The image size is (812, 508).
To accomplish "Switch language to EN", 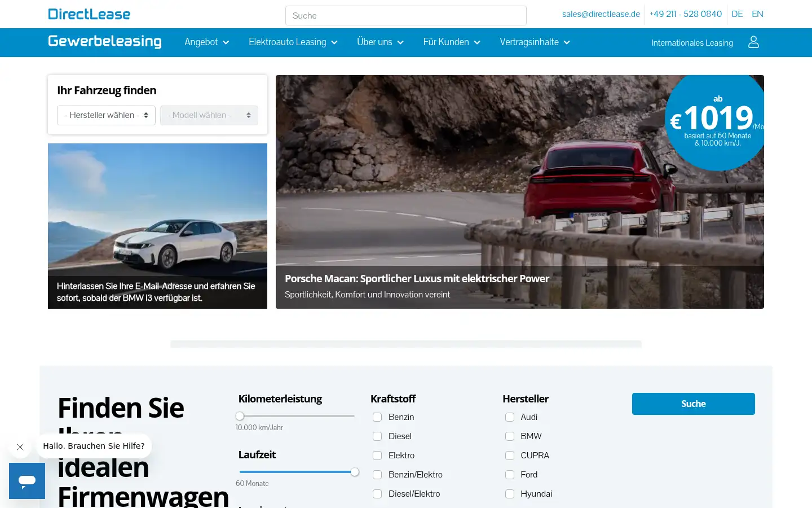I will [x=757, y=14].
